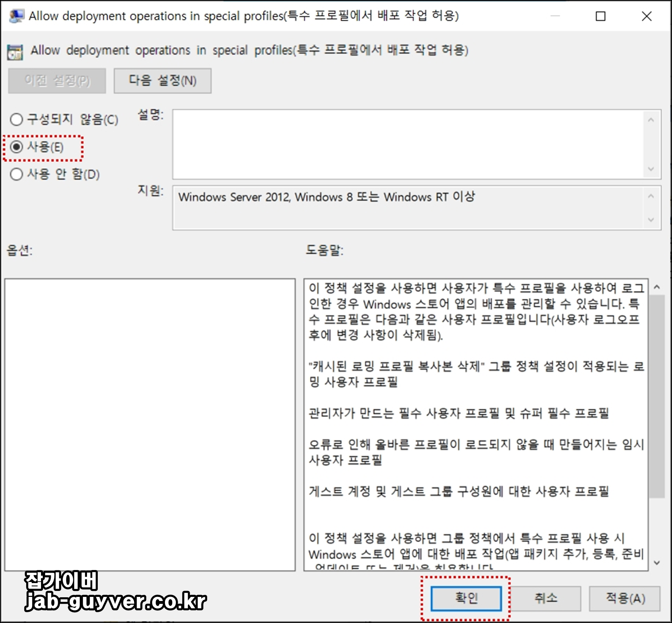The image size is (672, 623).
Task: Click the '게스트 계정 및 게스트 그룹' help line
Action: (x=458, y=491)
